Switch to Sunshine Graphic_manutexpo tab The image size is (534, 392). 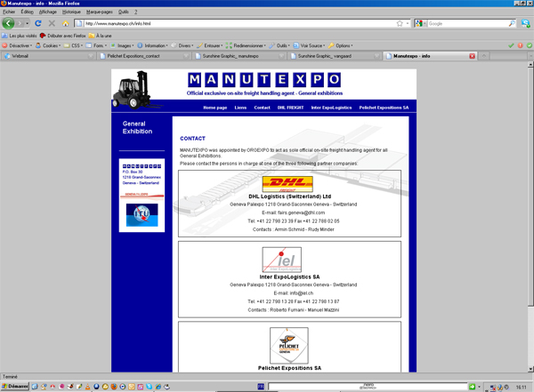click(x=239, y=56)
